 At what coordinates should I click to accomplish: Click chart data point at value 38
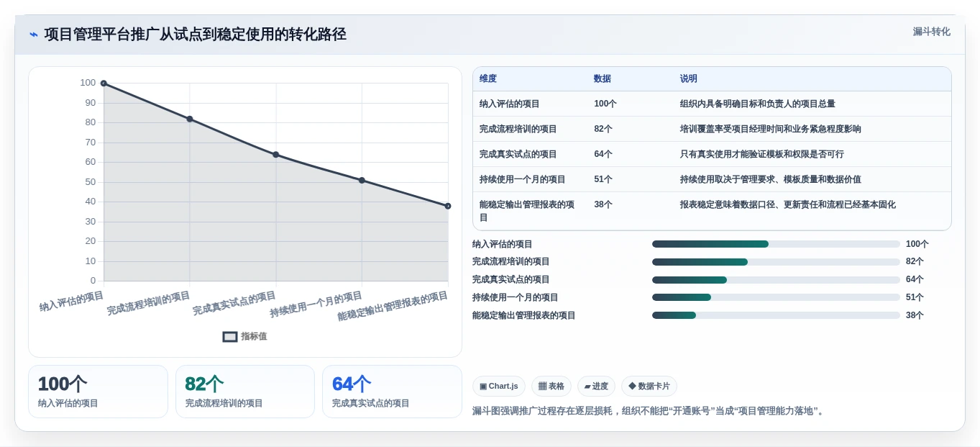pyautogui.click(x=448, y=206)
